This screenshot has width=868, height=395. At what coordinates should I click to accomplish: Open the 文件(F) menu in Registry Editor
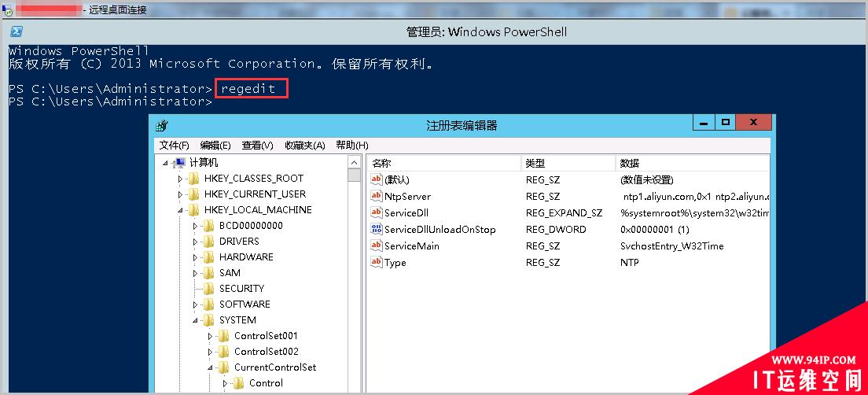174,145
